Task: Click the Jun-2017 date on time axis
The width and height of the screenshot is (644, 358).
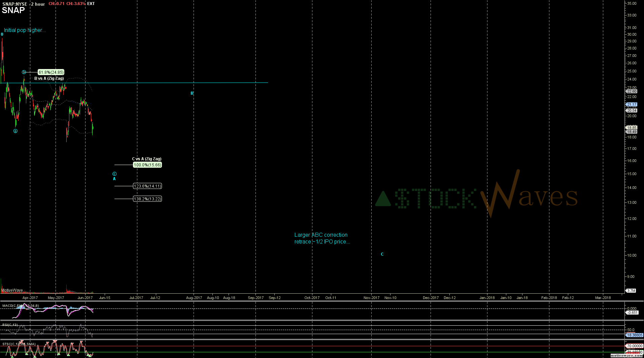Action: coord(85,298)
